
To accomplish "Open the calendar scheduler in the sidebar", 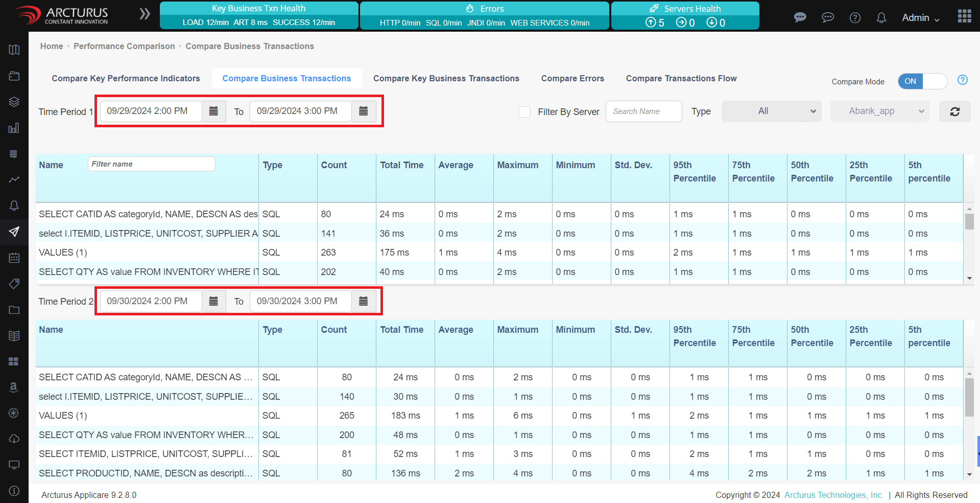I will pyautogui.click(x=14, y=258).
